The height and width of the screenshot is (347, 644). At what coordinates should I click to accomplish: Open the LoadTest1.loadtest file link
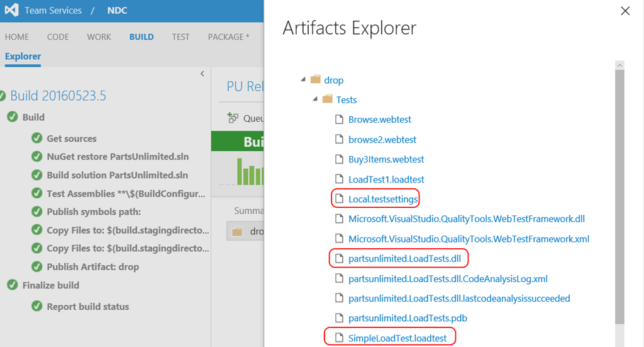coord(386,179)
